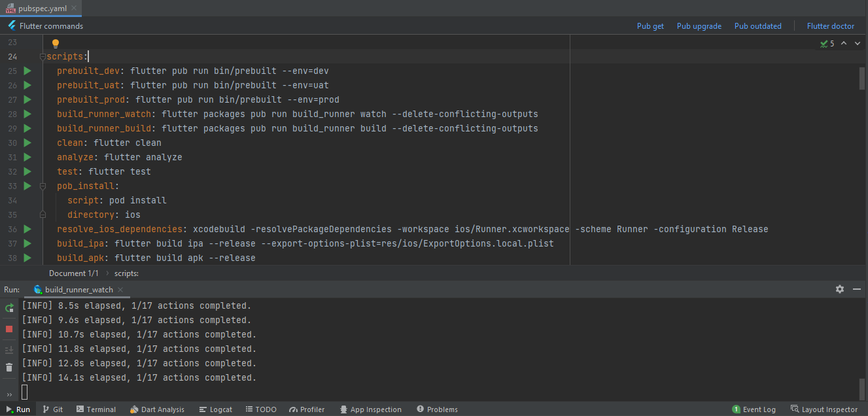868x416 pixels.
Task: Open Event Log with 1 notification
Action: (x=754, y=409)
